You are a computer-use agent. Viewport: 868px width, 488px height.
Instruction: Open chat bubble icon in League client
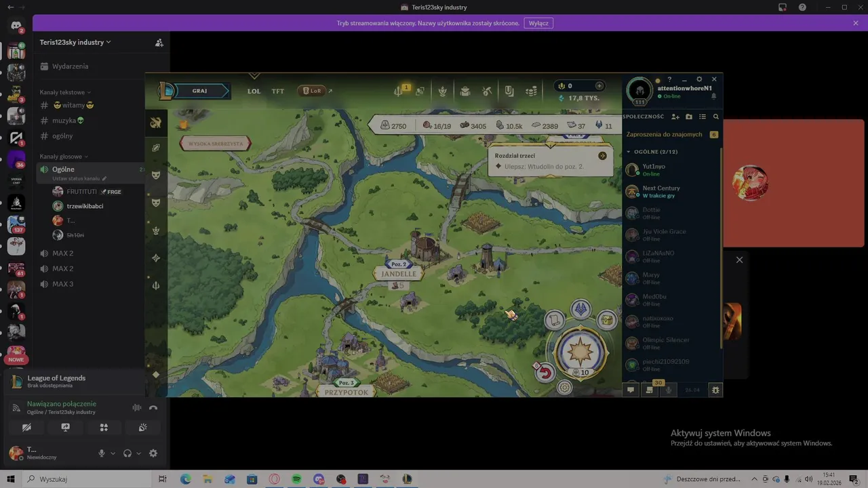[x=631, y=390]
